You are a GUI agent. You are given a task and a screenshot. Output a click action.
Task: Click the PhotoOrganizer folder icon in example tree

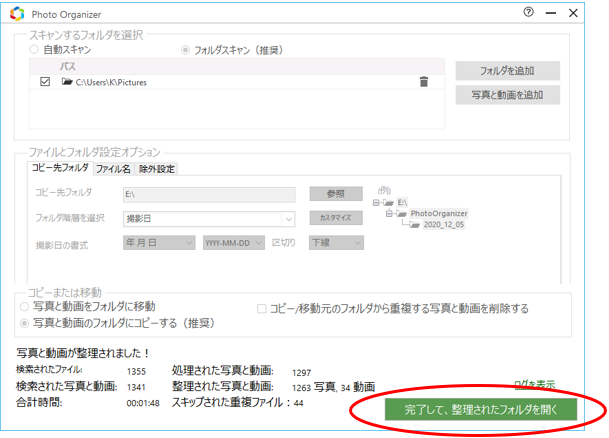tap(402, 214)
